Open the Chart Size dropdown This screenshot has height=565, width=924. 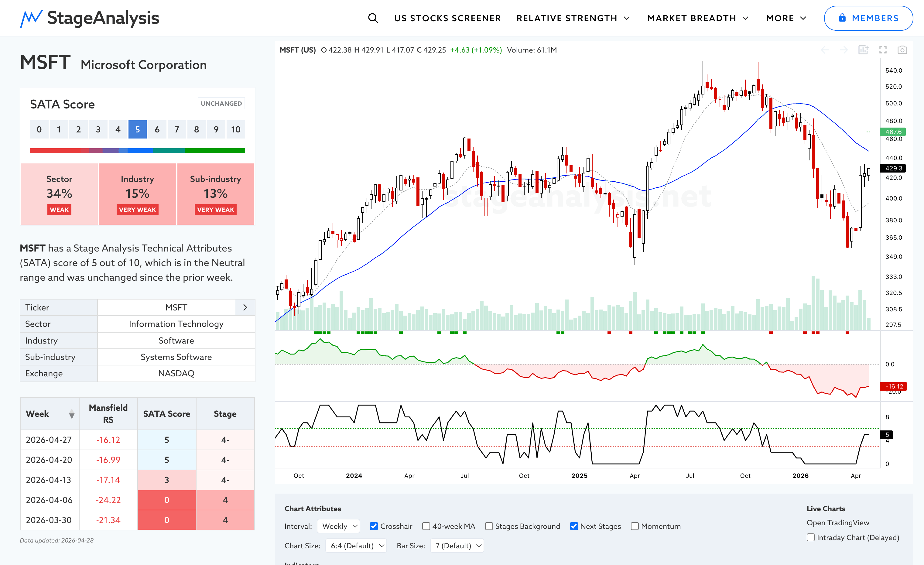[x=356, y=546]
